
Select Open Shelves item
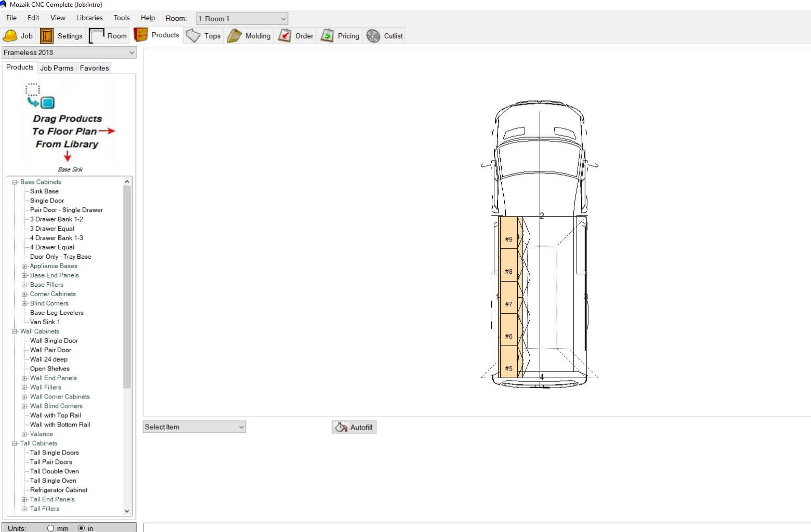tap(49, 369)
